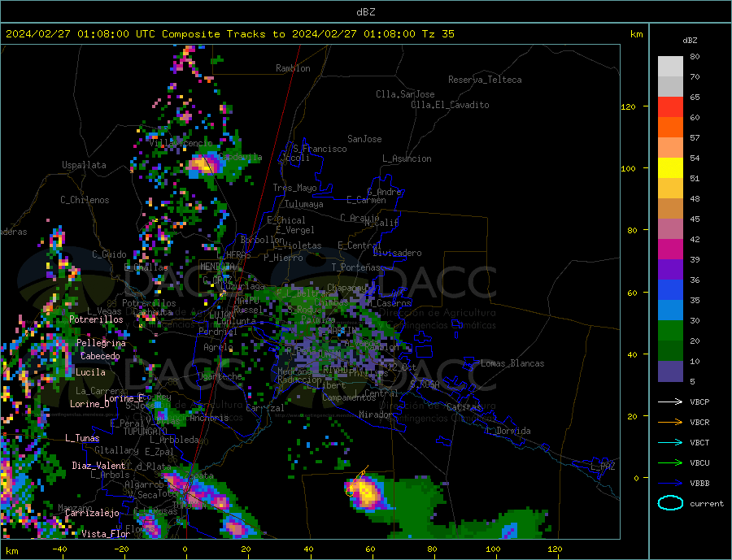The width and height of the screenshot is (732, 560).
Task: Pick the purple 39 dBZ swatch
Action: click(x=670, y=270)
